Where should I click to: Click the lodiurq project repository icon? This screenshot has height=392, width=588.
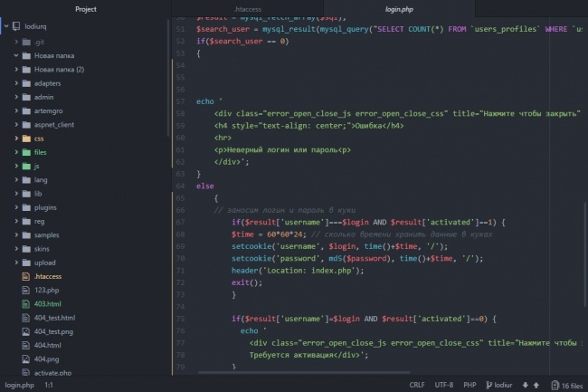point(15,27)
